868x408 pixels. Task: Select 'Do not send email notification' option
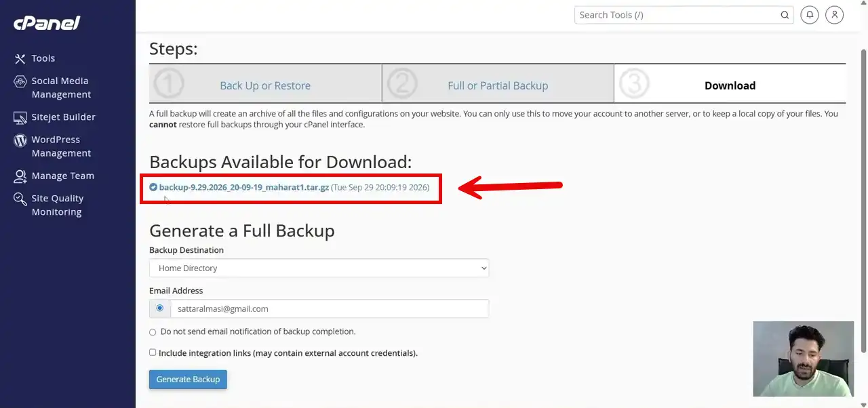click(x=153, y=332)
